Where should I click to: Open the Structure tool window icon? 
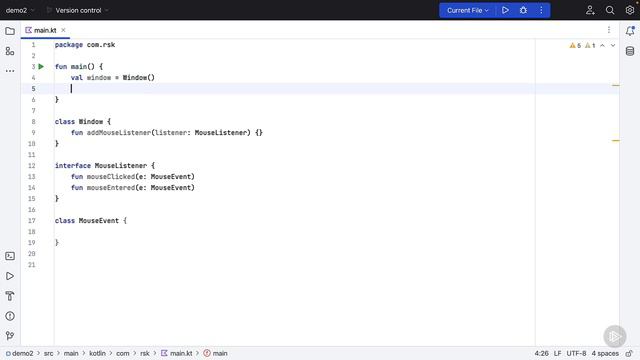click(x=10, y=51)
